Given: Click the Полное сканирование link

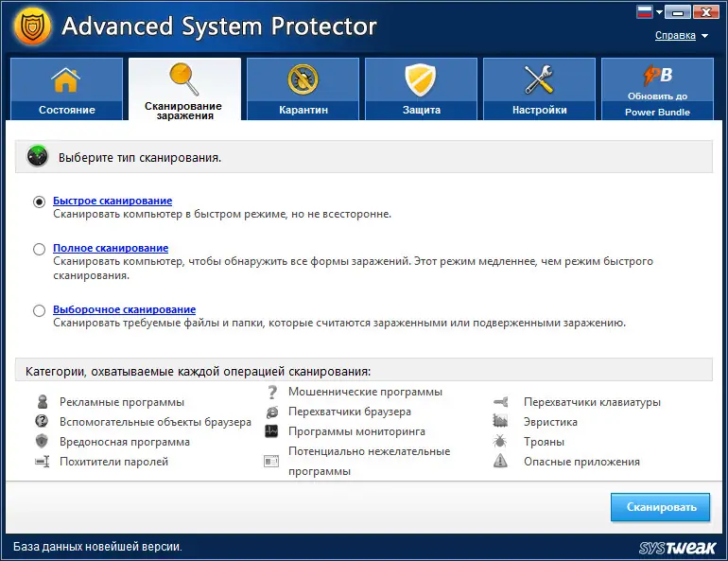Looking at the screenshot, I should point(111,248).
